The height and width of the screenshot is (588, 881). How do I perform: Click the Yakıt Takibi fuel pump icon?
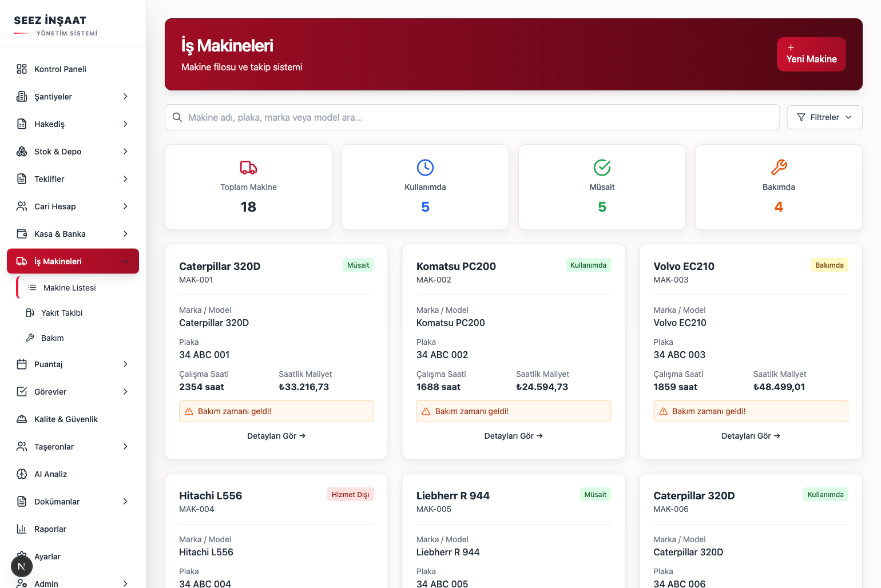30,313
